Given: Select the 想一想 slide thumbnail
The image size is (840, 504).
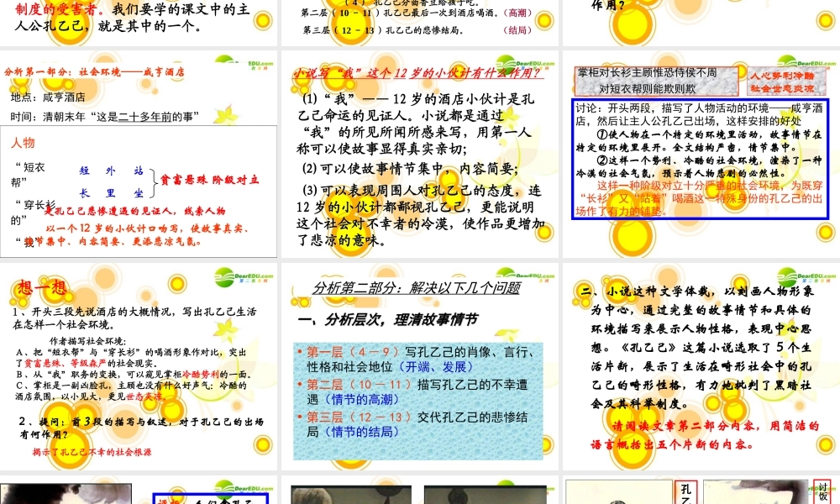Looking at the screenshot, I should (x=139, y=366).
